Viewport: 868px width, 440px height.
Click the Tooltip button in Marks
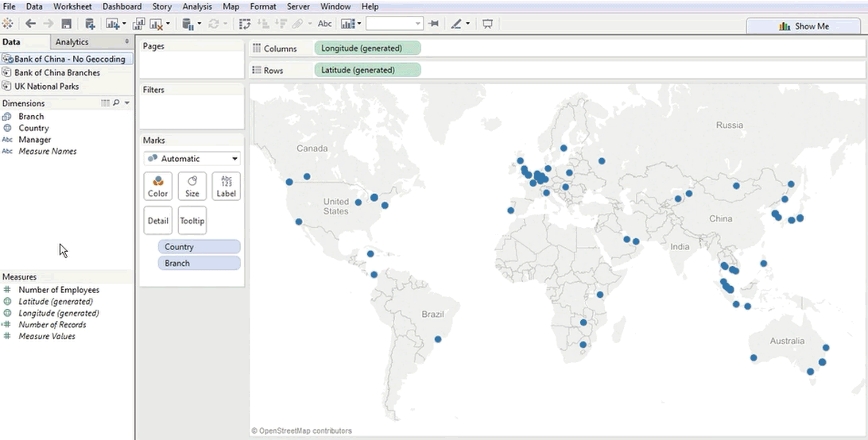tap(192, 221)
